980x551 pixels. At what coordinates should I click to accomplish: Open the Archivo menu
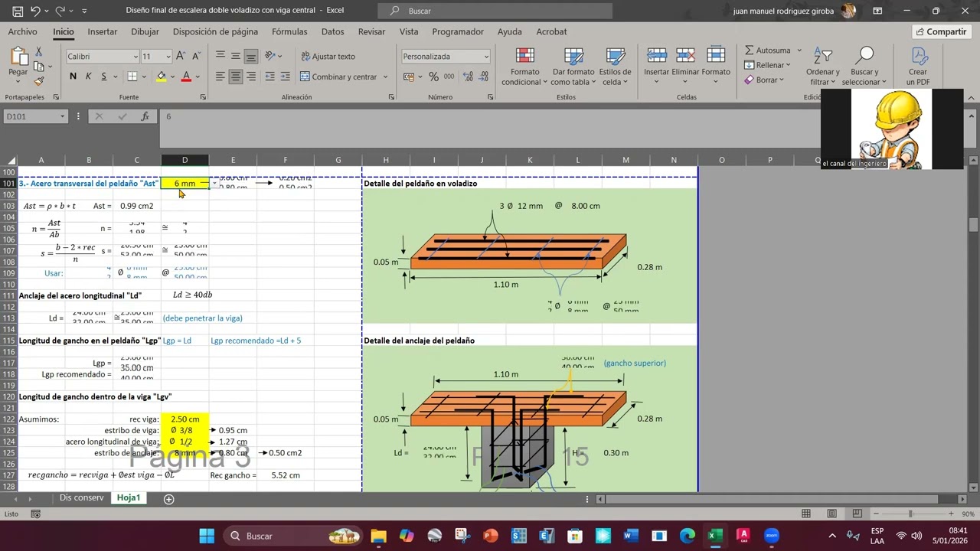click(22, 31)
